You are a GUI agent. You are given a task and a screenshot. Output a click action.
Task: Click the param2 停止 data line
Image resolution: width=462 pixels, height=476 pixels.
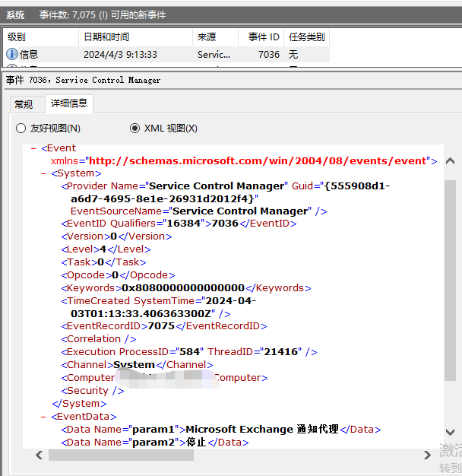155,443
